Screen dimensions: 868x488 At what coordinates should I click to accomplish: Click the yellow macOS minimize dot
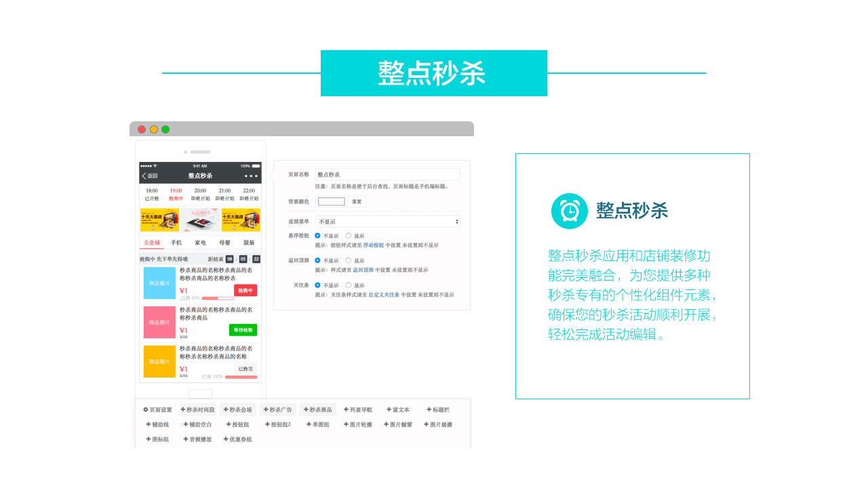[x=154, y=129]
